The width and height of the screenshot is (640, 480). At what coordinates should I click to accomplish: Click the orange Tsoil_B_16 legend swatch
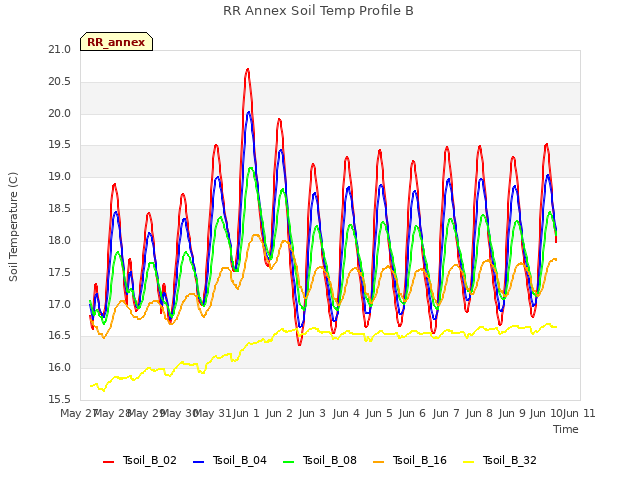point(378,462)
